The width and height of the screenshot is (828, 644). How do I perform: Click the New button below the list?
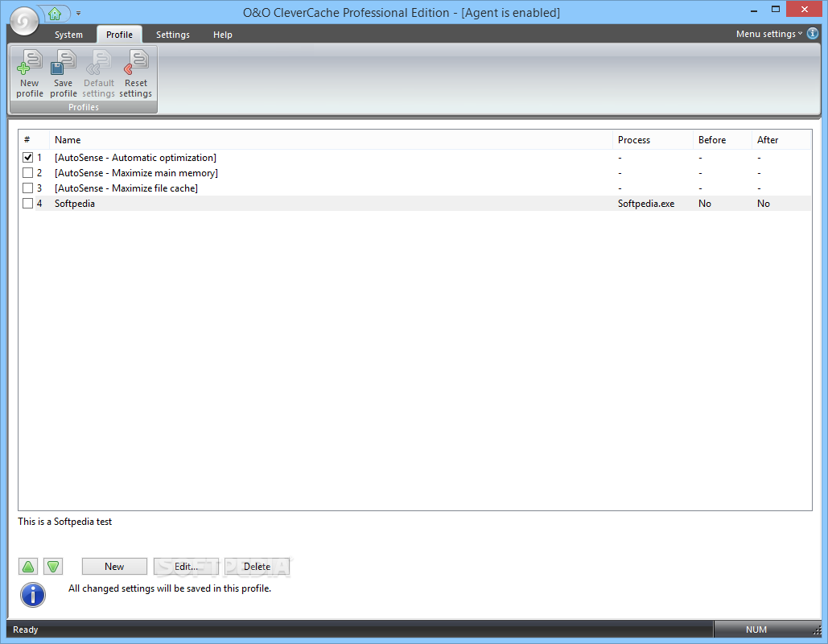tap(114, 567)
